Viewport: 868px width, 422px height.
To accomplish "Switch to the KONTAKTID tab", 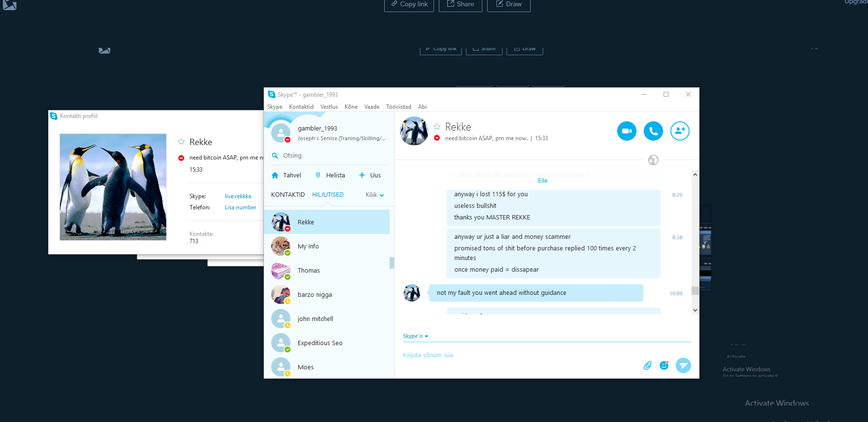I will [x=288, y=195].
